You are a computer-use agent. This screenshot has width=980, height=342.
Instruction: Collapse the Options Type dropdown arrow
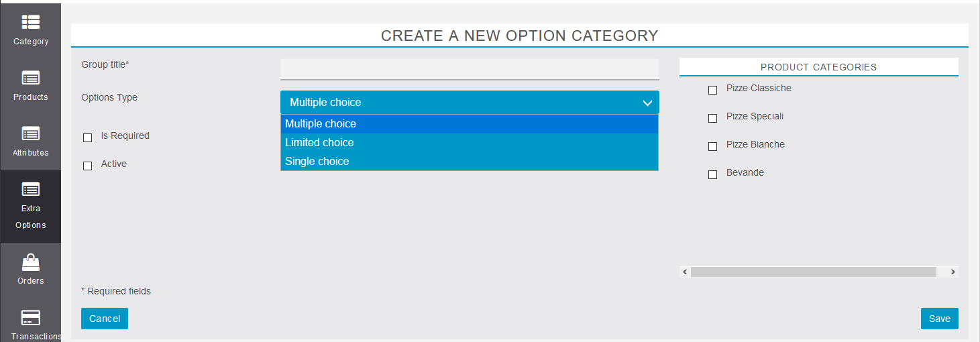[x=647, y=103]
